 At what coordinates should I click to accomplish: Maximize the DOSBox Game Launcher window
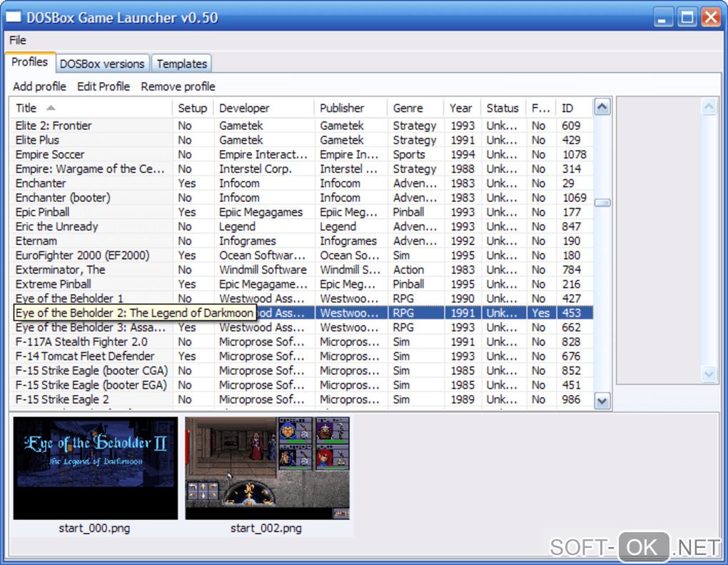pyautogui.click(x=687, y=18)
